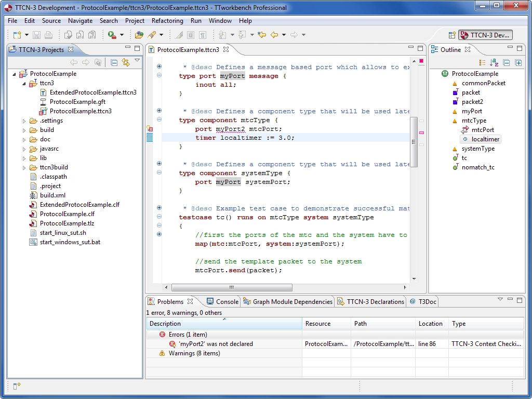Switch to the Console tab
The image size is (532, 399).
tap(222, 301)
